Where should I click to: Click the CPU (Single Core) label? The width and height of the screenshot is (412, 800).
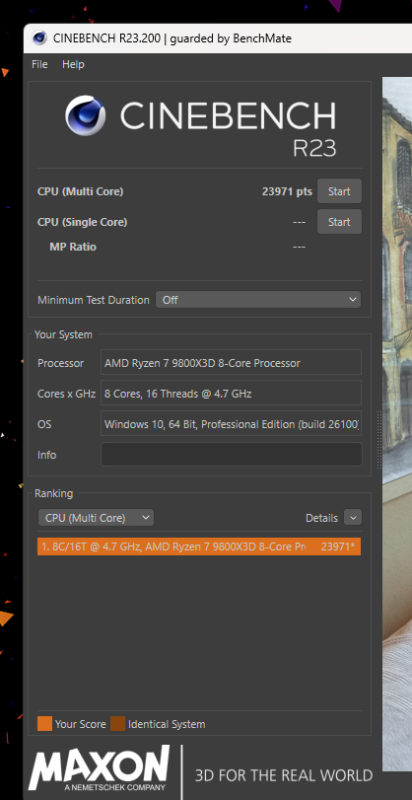point(82,222)
